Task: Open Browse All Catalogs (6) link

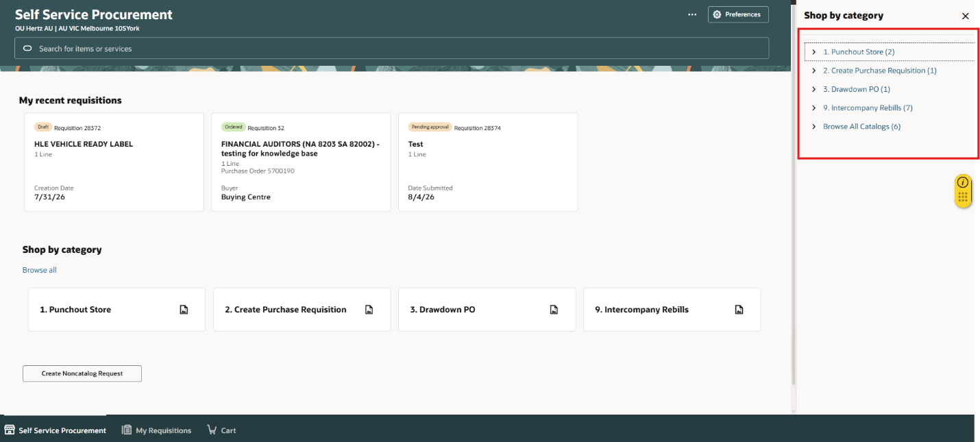Action: (861, 127)
